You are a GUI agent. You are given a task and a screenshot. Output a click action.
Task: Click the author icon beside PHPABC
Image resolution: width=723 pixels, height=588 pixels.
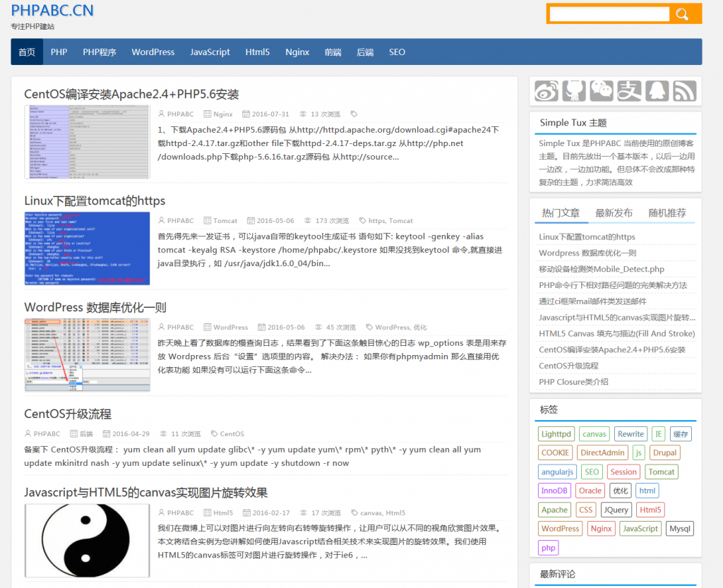coord(162,114)
